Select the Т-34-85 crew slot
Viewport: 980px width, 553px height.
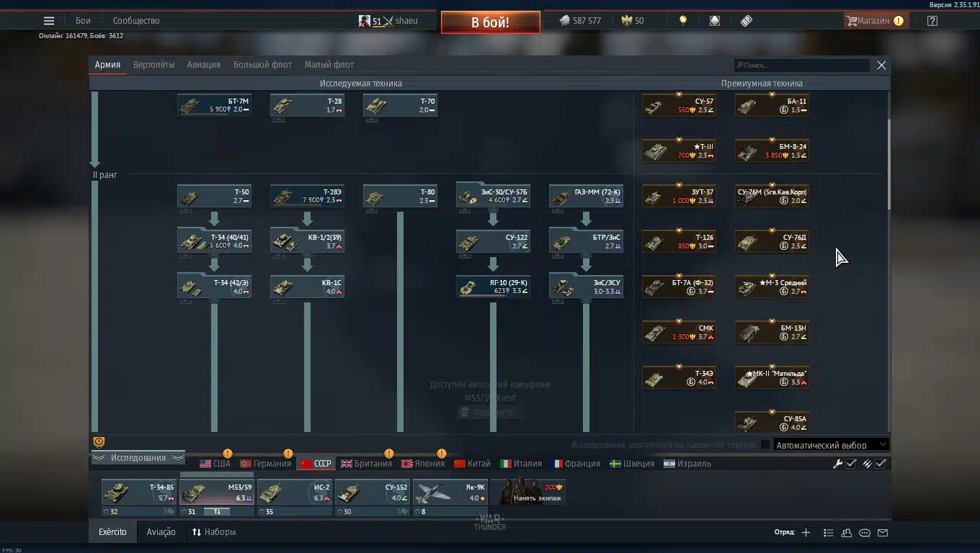[x=139, y=498]
